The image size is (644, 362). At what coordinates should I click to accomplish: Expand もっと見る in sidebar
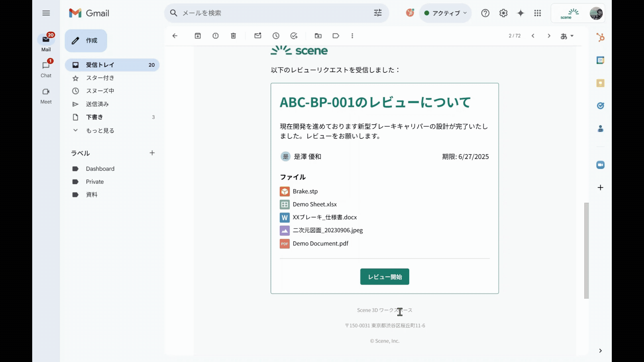[100, 130]
